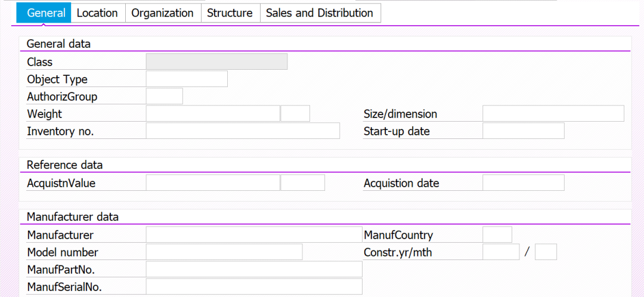Select the weight unit box beside Weight
The width and height of the screenshot is (644, 297).
pyautogui.click(x=295, y=114)
